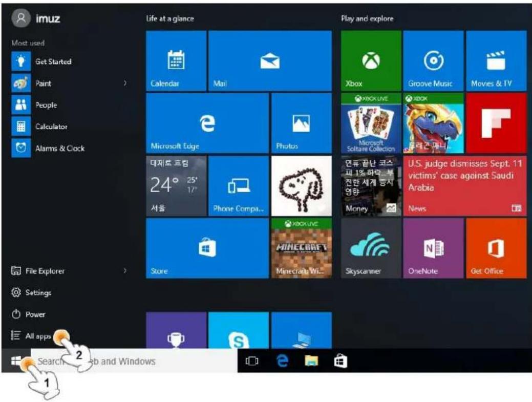Open the Groove Music tile
The height and width of the screenshot is (402, 532).
coord(433,61)
